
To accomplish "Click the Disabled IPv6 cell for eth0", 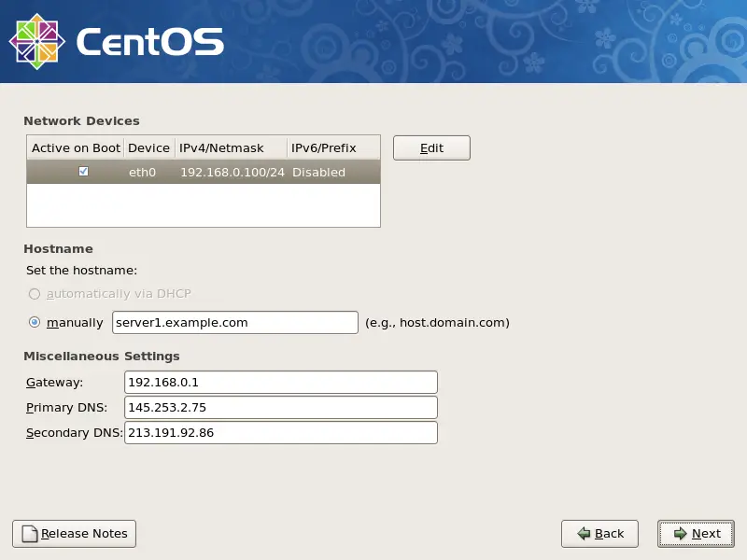I will [318, 173].
